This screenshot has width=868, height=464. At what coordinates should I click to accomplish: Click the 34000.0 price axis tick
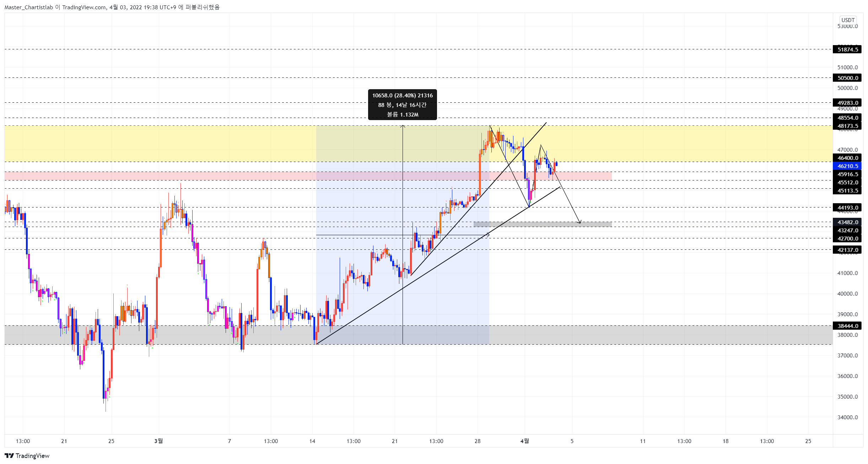coord(847,417)
